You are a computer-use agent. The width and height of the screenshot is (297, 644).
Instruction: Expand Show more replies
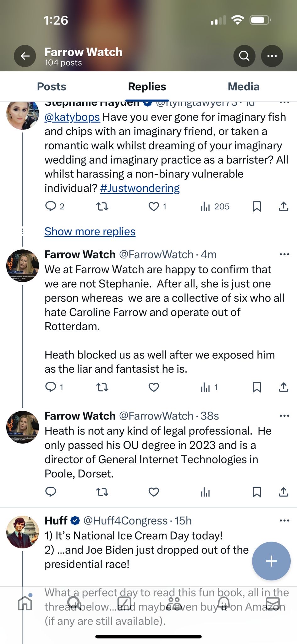pos(90,231)
